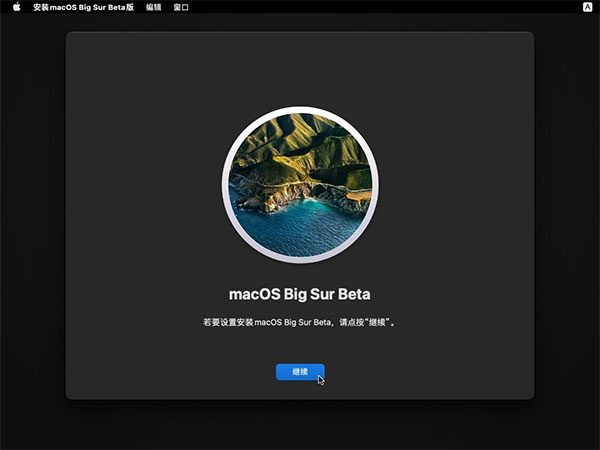Open the 安装macOS Big Sur Beta版 menu
The height and width of the screenshot is (450, 600).
pos(83,7)
